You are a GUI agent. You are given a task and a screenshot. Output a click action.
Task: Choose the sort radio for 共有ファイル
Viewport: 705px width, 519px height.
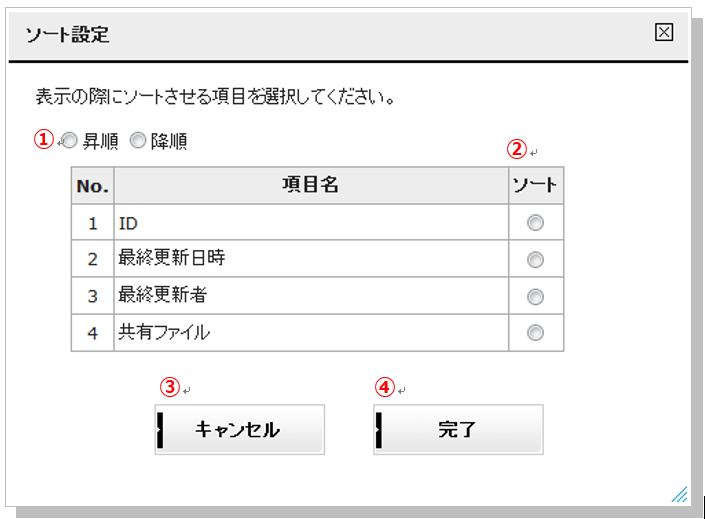tap(535, 333)
